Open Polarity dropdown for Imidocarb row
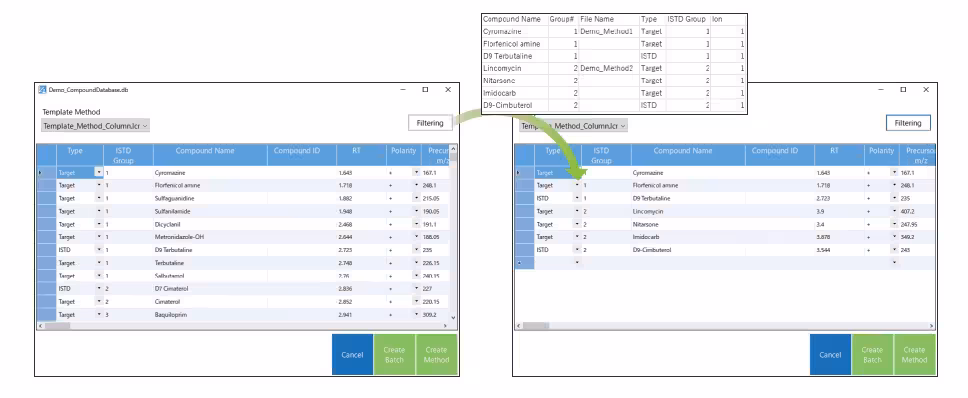The height and width of the screenshot is (398, 968). pos(894,237)
